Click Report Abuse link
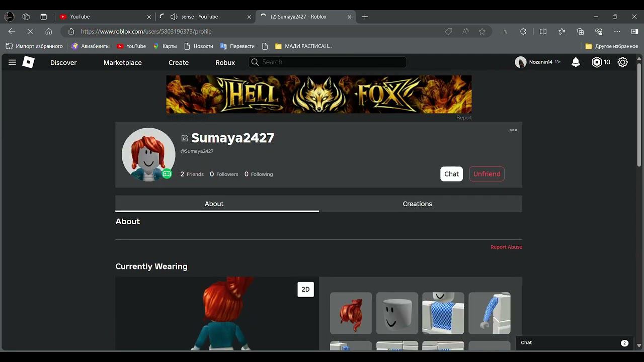The height and width of the screenshot is (362, 644). click(506, 247)
